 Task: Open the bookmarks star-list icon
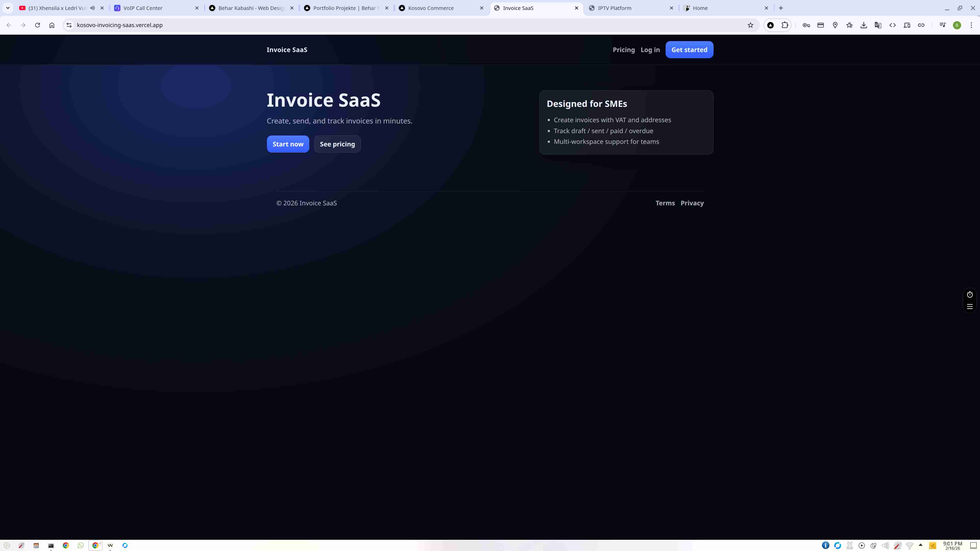[850, 25]
